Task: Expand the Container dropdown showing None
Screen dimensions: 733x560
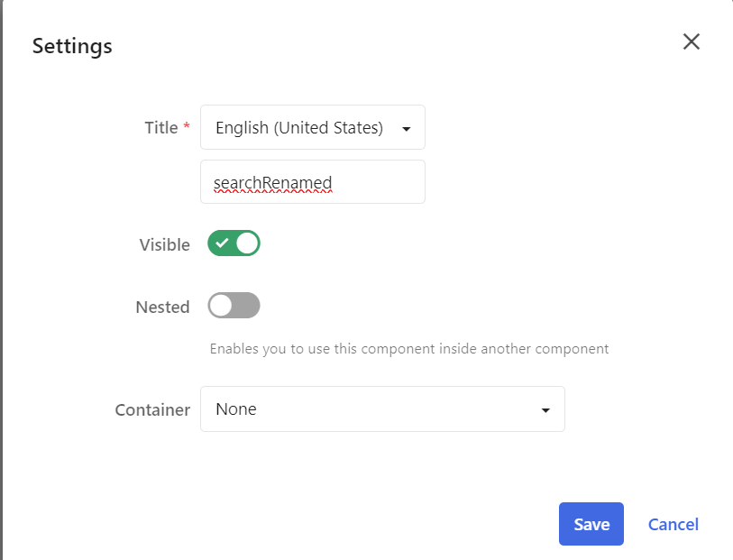Action: click(x=382, y=409)
